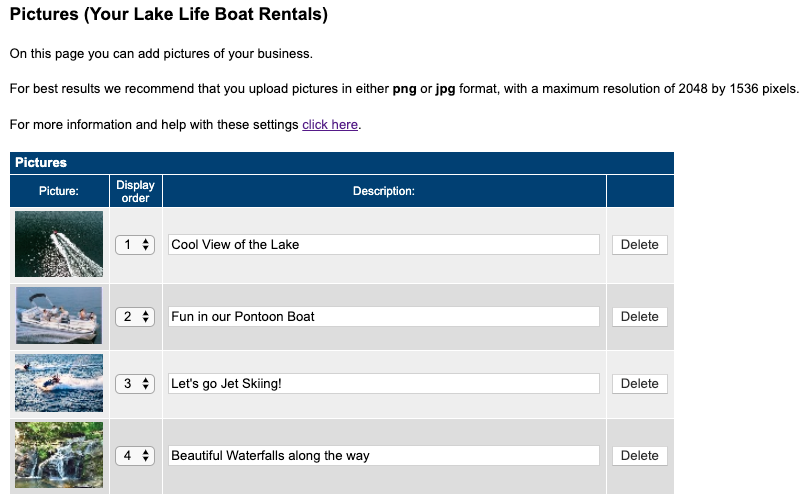The image size is (804, 501).
Task: Click the 'Beautiful Waterfalls along the way' field
Action: click(384, 455)
